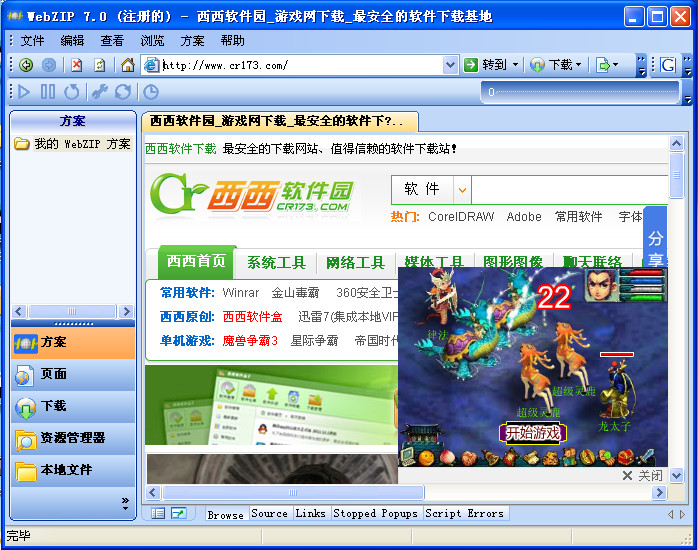Open project settings wrench icon
This screenshot has height=550, width=698.
point(100,92)
